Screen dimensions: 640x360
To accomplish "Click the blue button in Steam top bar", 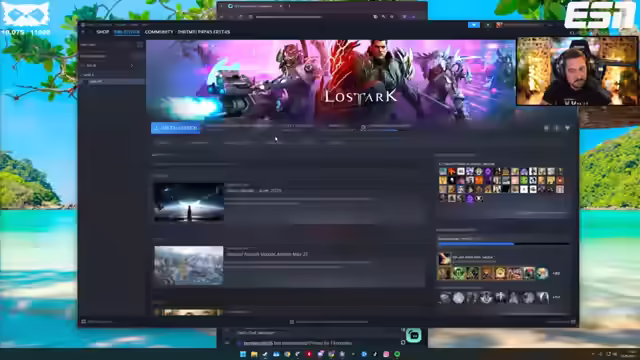I will click(473, 25).
